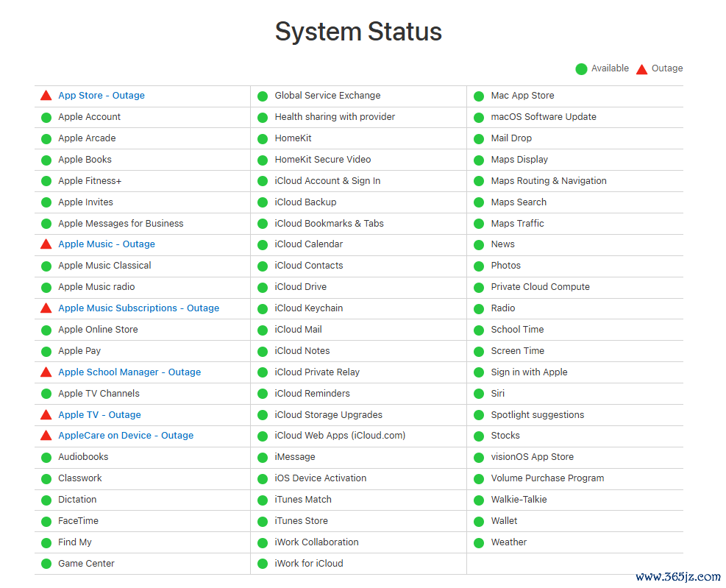726x588 pixels.
Task: Select the Sign in with Apple text
Action: point(529,372)
